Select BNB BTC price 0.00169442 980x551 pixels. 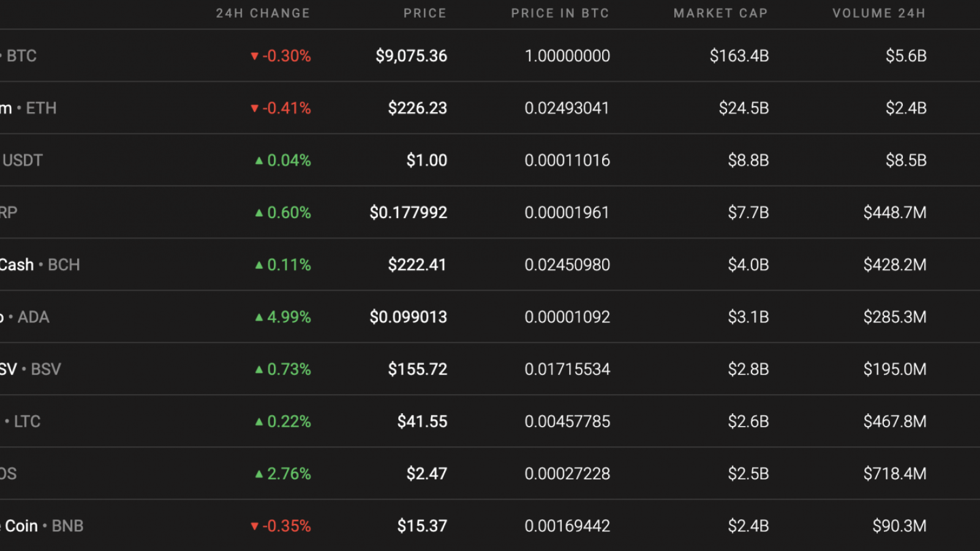568,526
